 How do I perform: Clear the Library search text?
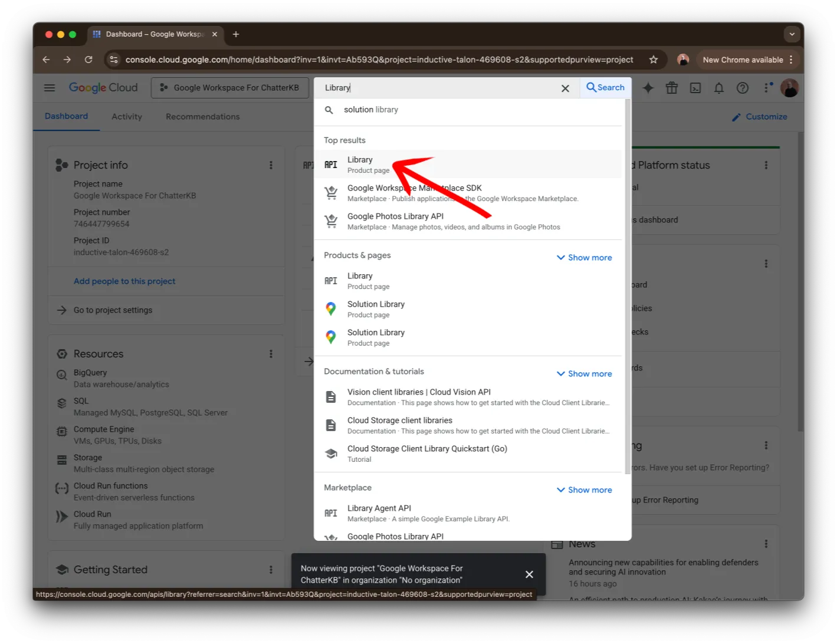tap(565, 88)
